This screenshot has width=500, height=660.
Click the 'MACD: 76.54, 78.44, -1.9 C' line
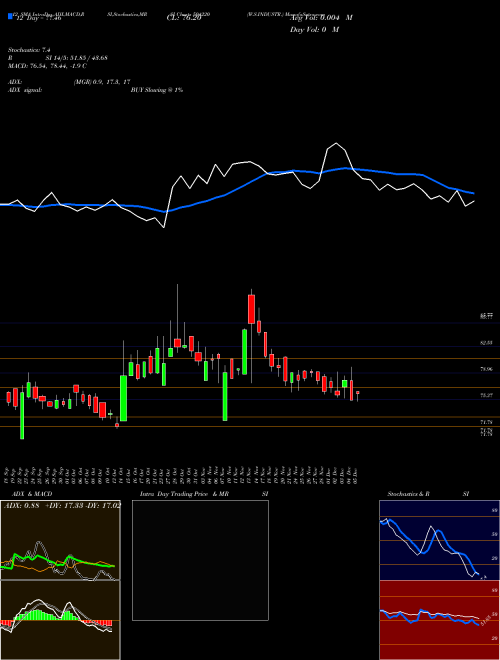coord(47,66)
